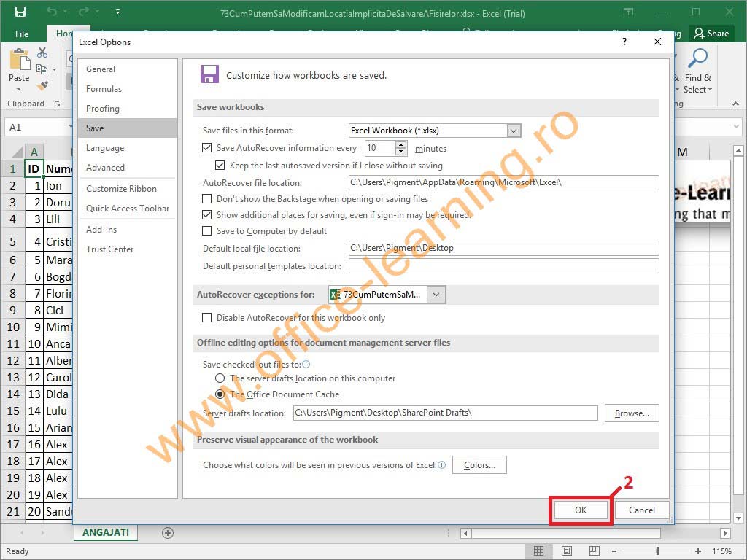
Task: Enable Disable AutoRecover for this workbook only
Action: 206,318
